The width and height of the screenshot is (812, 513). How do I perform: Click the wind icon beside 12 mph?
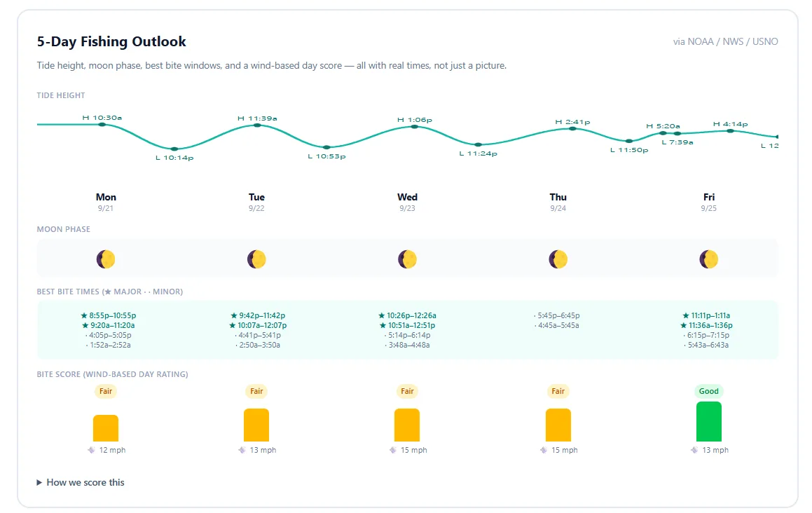pos(92,450)
